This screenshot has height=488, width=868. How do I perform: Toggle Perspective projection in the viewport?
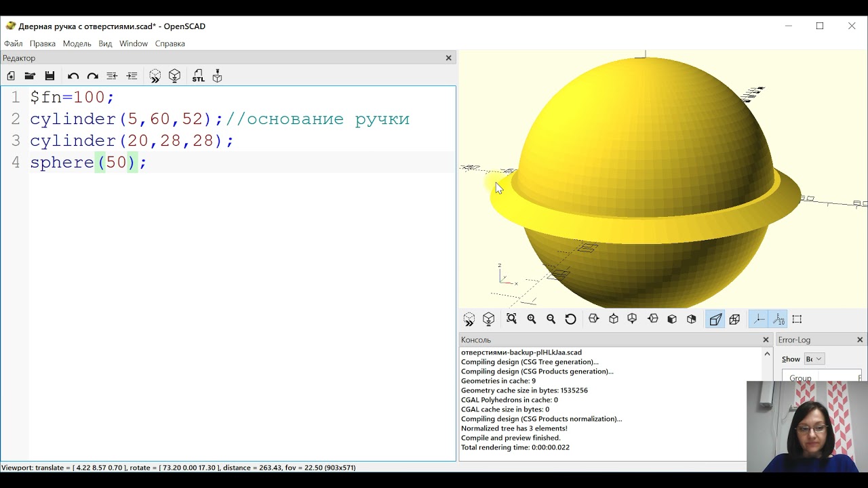click(x=715, y=319)
